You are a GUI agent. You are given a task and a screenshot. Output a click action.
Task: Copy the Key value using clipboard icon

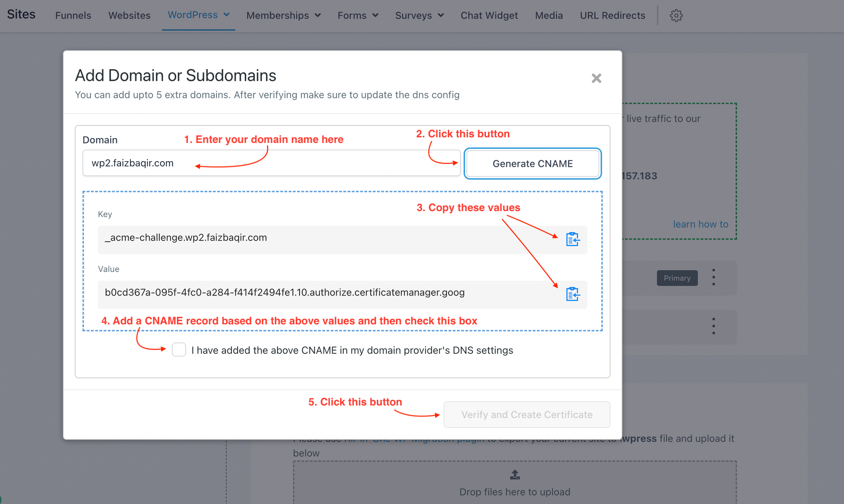[x=572, y=239]
